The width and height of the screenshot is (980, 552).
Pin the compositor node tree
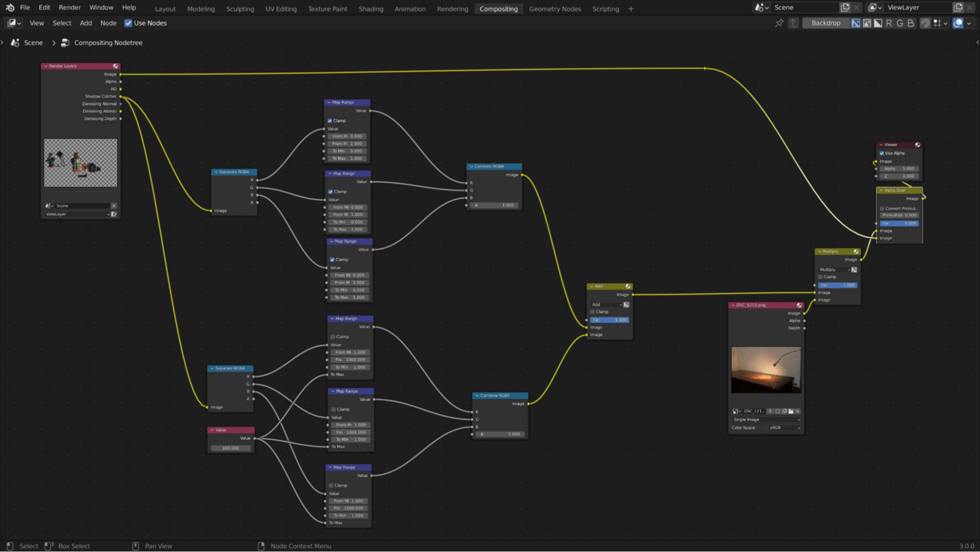point(779,23)
